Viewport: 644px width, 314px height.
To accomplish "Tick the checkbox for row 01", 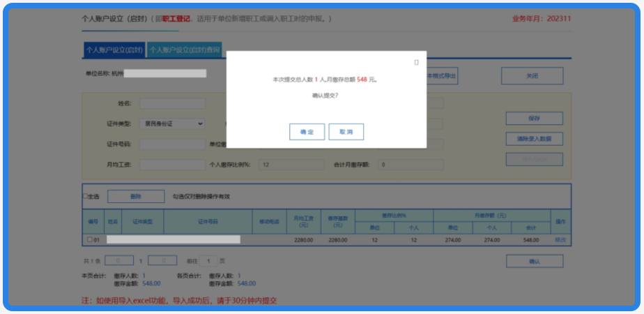I will 90,239.
